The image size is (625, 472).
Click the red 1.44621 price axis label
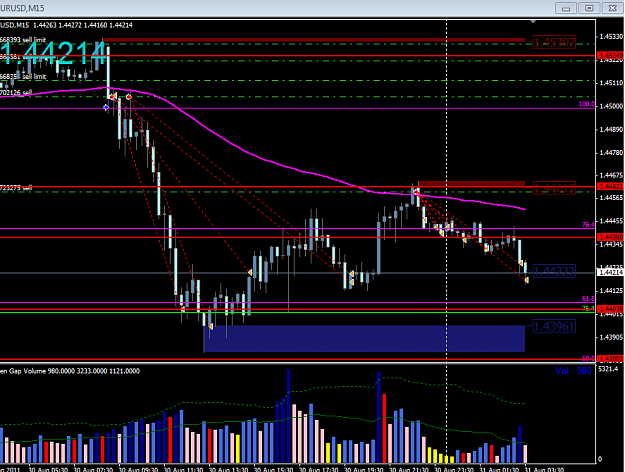611,186
